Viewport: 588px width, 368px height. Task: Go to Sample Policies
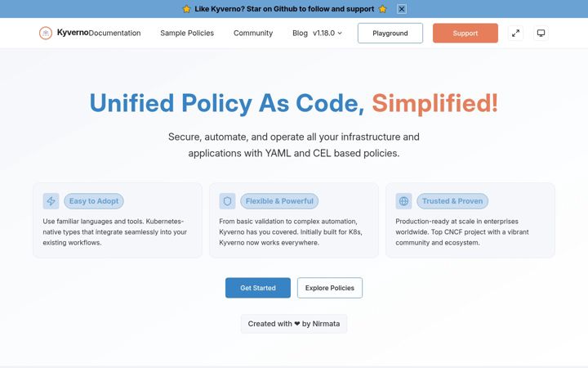point(187,33)
